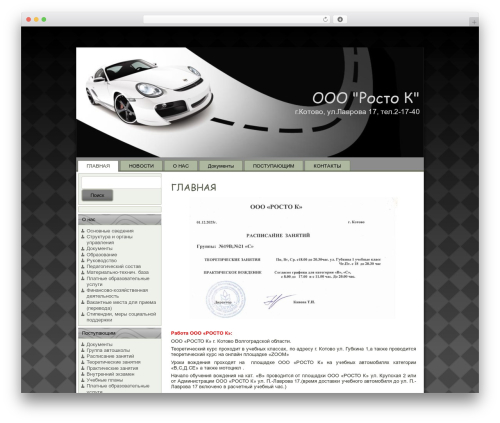Image resolution: width=500 pixels, height=423 pixels.
Task: View Педагогический состав page
Action: 114,266
